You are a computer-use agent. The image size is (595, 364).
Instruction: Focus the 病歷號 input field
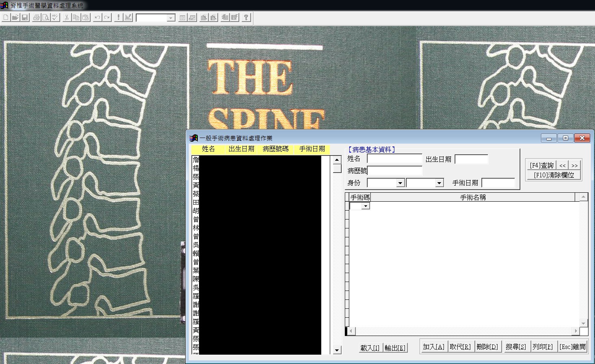coord(394,171)
